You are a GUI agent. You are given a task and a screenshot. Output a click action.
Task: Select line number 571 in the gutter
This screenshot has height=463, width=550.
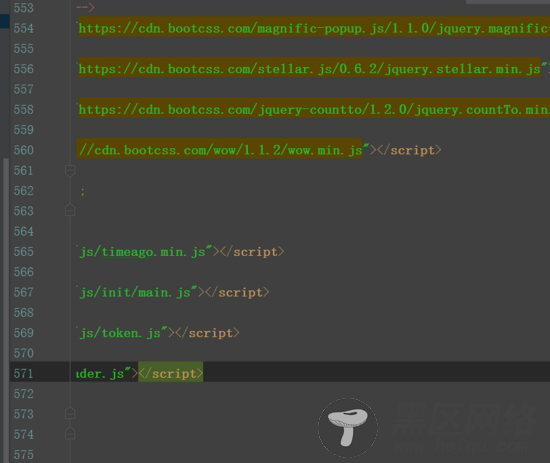click(24, 374)
